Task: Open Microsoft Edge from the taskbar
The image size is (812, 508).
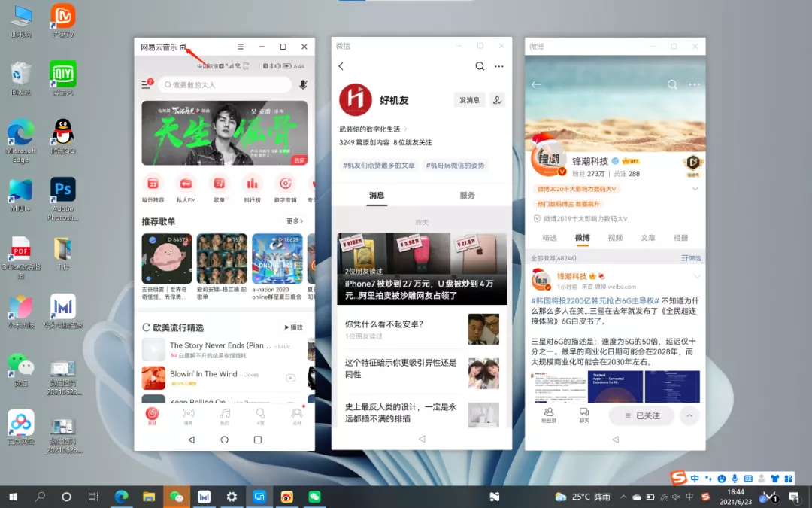Action: [121, 497]
